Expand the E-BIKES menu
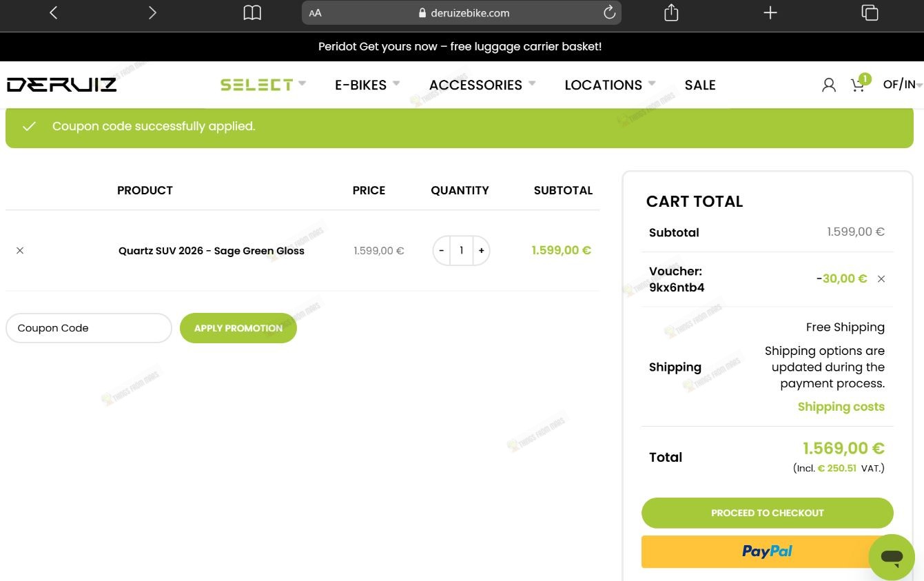 (367, 85)
